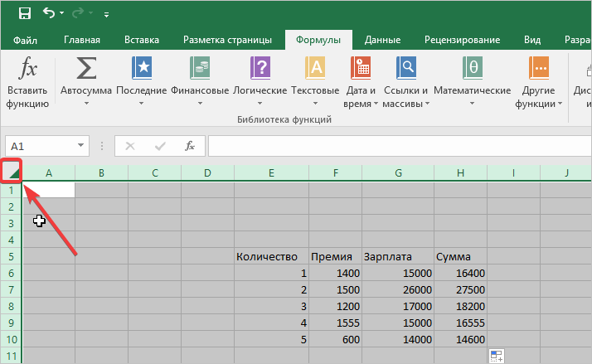The height and width of the screenshot is (364, 592).
Task: Open the More Functions icon
Action: [x=540, y=68]
